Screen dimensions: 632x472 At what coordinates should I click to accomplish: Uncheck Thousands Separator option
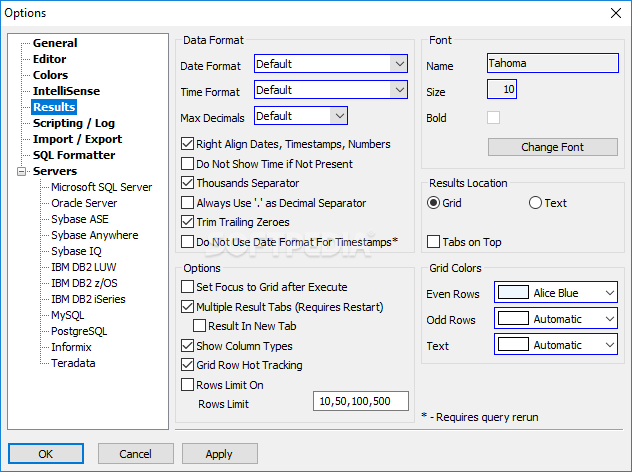pyautogui.click(x=187, y=183)
